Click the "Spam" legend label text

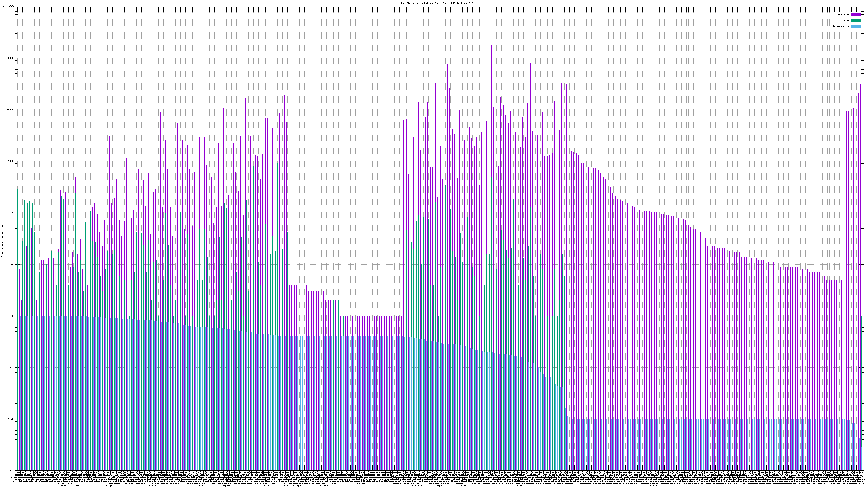click(x=846, y=21)
